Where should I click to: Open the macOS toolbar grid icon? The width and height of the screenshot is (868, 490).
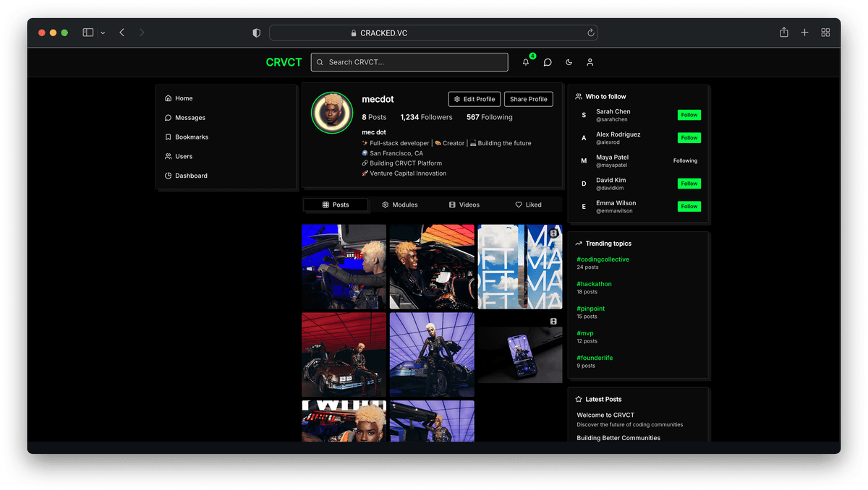point(825,33)
